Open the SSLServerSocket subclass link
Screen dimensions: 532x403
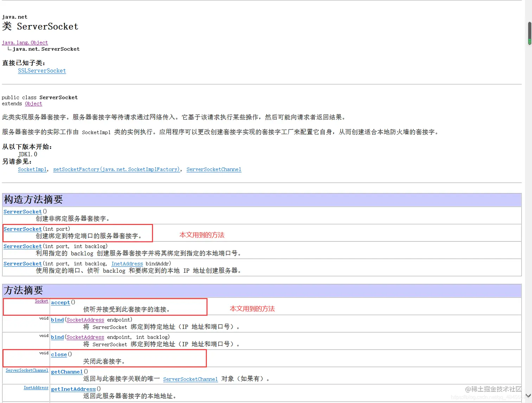pos(42,71)
